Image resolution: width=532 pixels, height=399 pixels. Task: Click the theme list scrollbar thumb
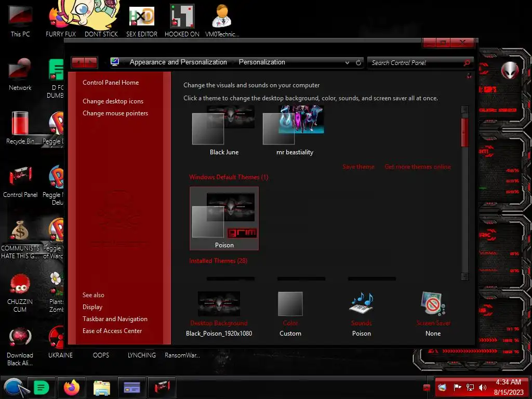464,132
